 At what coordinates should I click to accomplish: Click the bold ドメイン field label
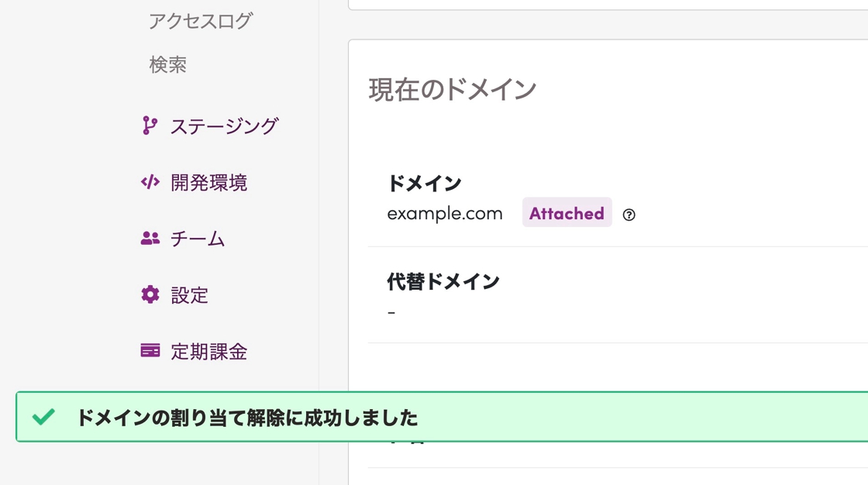424,183
